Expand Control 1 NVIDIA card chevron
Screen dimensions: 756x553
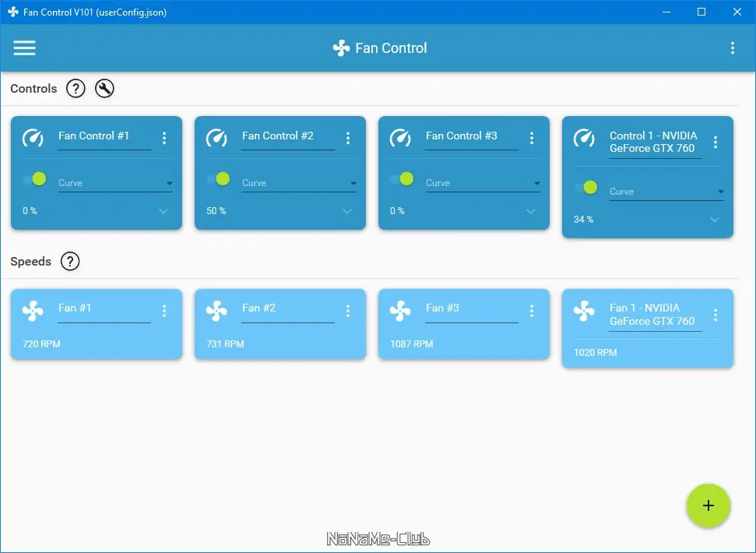(x=715, y=220)
